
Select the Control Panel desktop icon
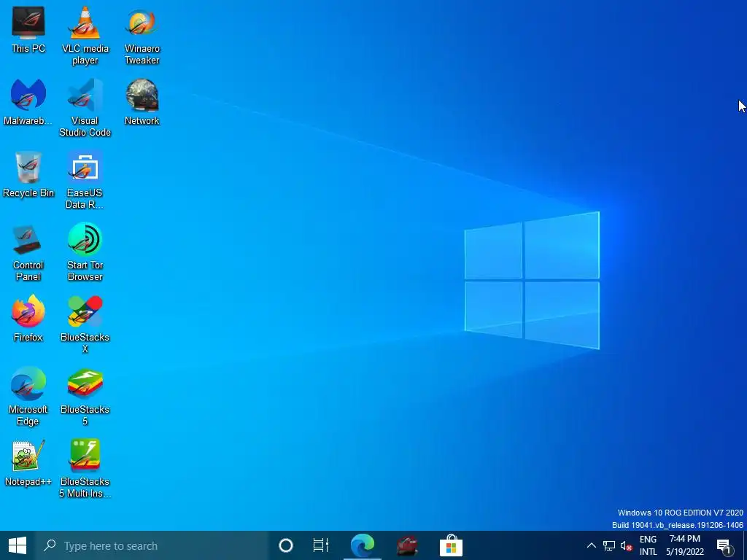pos(28,252)
